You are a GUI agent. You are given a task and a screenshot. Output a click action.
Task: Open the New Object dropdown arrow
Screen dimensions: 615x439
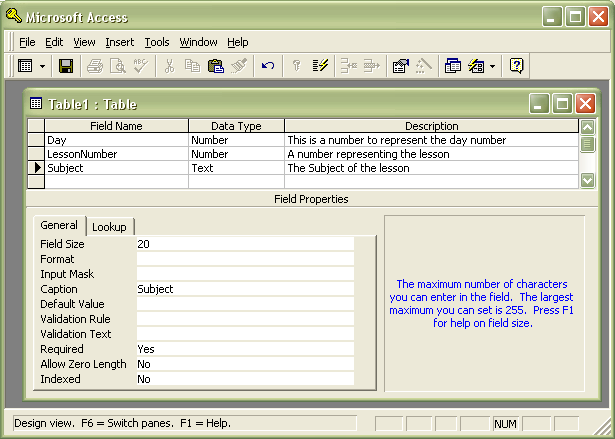coord(493,66)
